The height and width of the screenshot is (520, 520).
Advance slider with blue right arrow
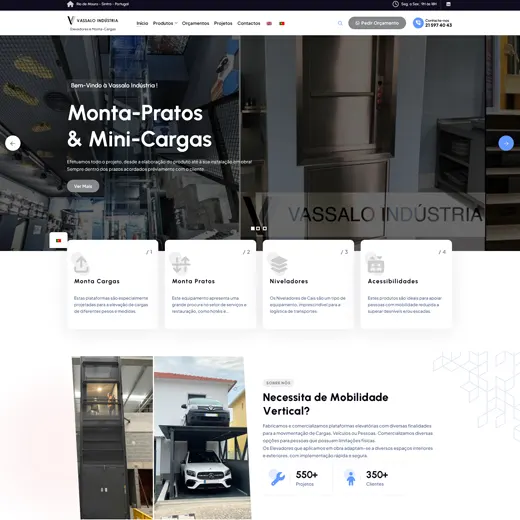click(x=506, y=143)
